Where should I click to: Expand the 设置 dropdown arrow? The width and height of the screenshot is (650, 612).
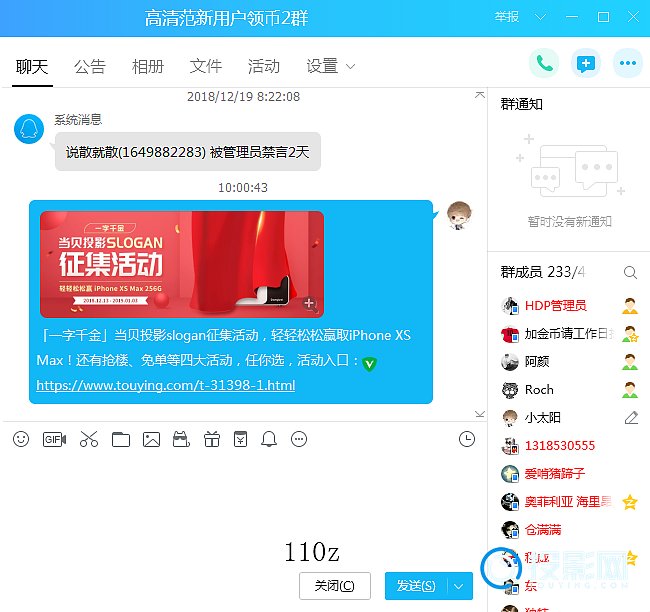coord(350,66)
